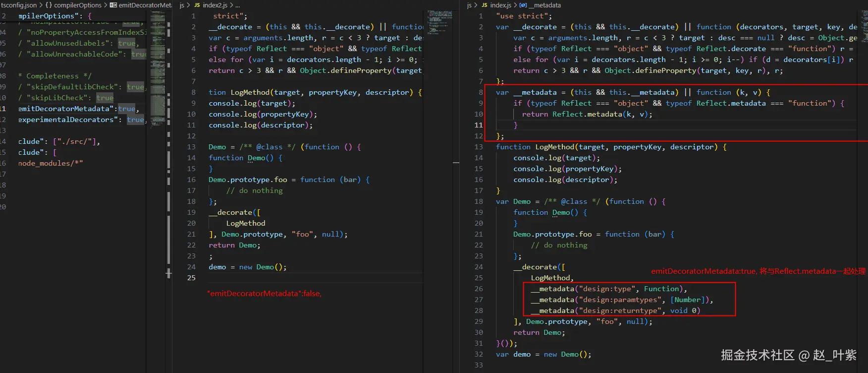This screenshot has width=868, height=373.
Task: Click line number 25 in index2.js pane
Action: pos(191,278)
